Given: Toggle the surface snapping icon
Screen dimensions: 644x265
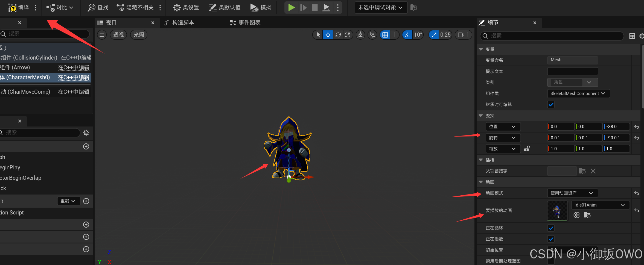Looking at the screenshot, I should click(372, 35).
